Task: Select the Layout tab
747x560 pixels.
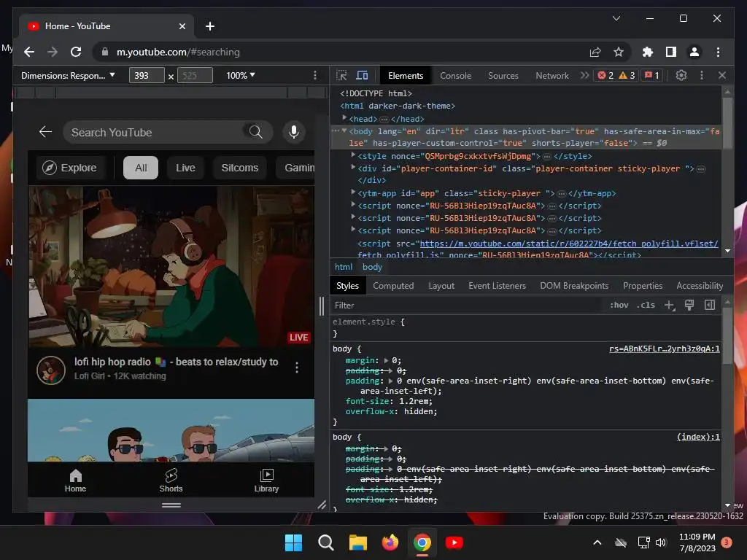Action: [x=441, y=286]
